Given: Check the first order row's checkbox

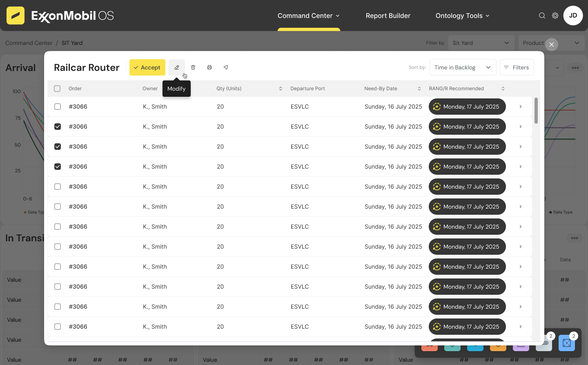Looking at the screenshot, I should pos(58,107).
